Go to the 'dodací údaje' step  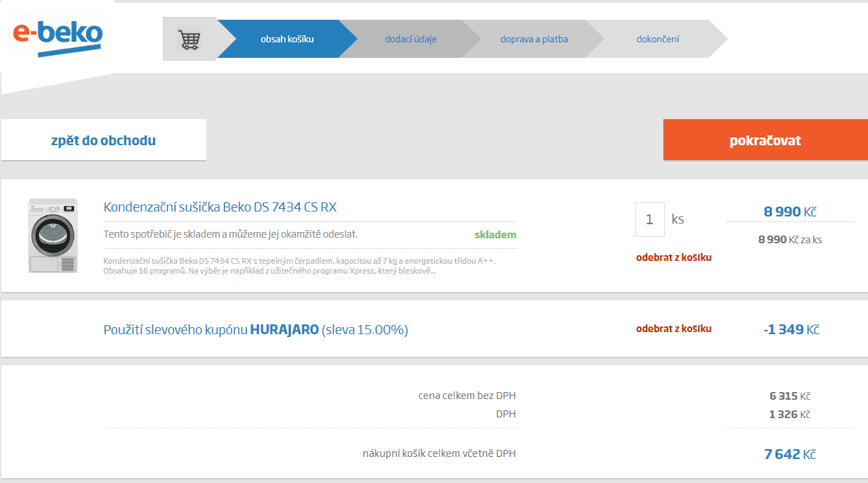(411, 39)
